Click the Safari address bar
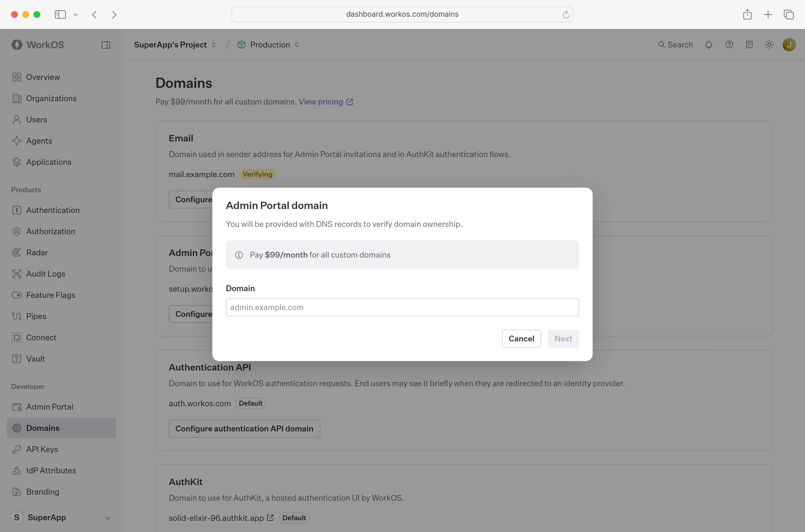The width and height of the screenshot is (805, 532). tap(402, 15)
